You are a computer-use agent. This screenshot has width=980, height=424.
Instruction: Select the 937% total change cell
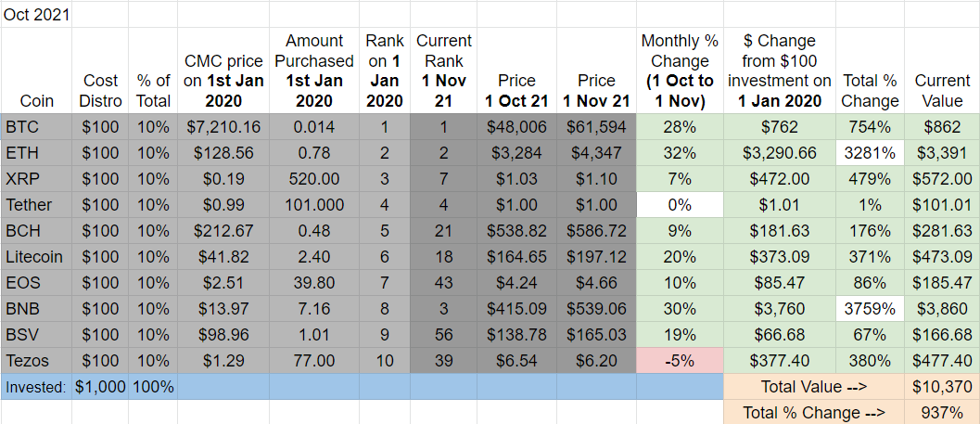941,412
